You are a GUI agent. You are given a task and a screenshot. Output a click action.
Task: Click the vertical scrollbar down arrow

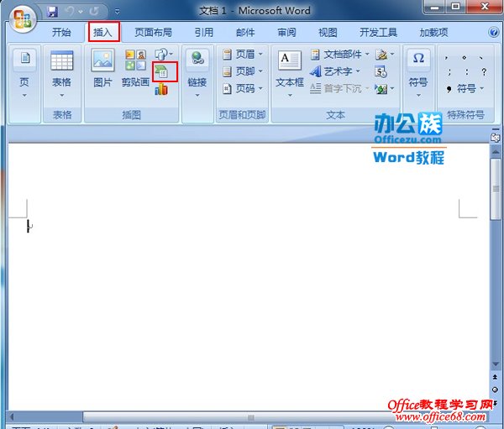click(496, 364)
